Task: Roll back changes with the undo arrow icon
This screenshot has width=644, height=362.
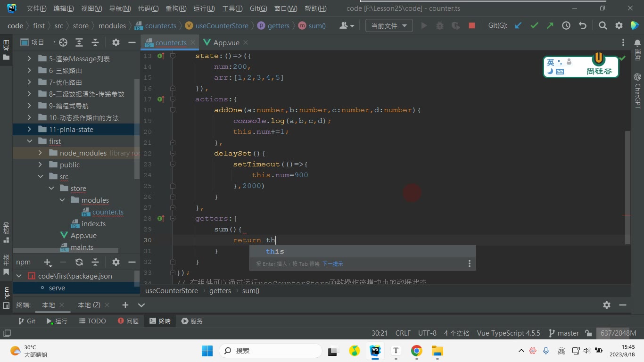Action: (x=582, y=26)
